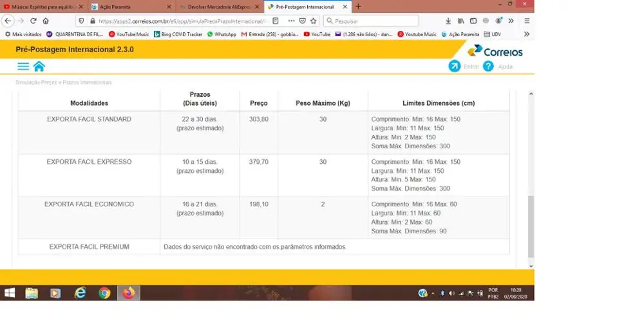644x314 pixels.
Task: Click price value 303,80
Action: 258,119
